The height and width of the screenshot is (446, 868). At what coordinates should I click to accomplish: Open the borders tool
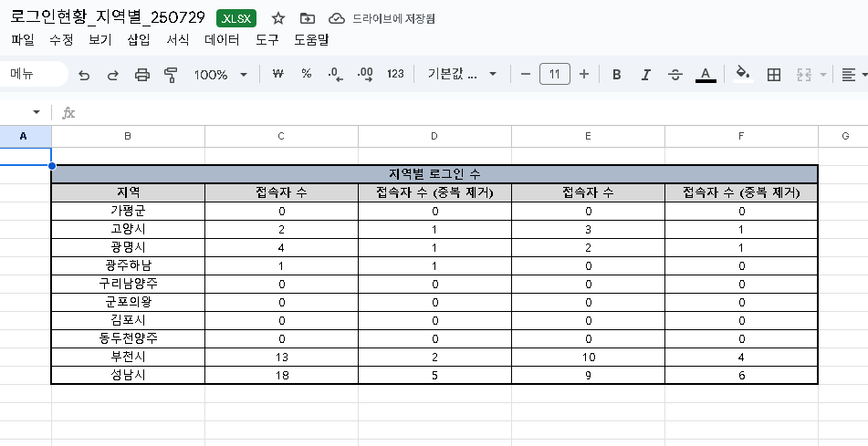pyautogui.click(x=774, y=75)
